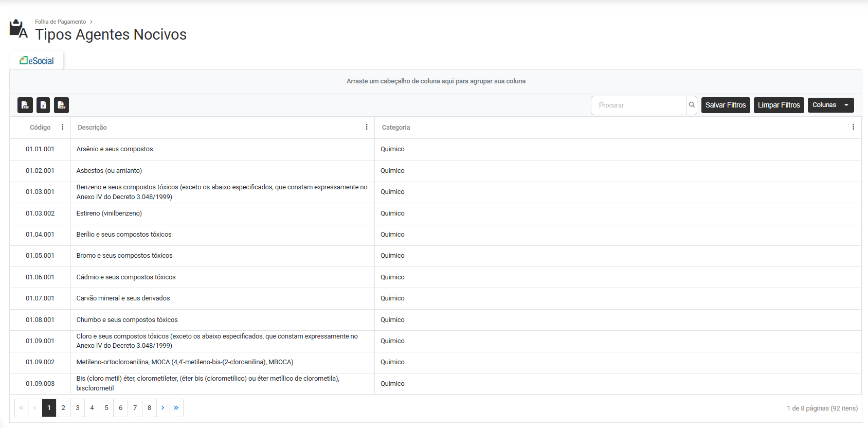Viewport: 868px width, 428px height.
Task: Click the Salvar Filtros button
Action: (725, 105)
